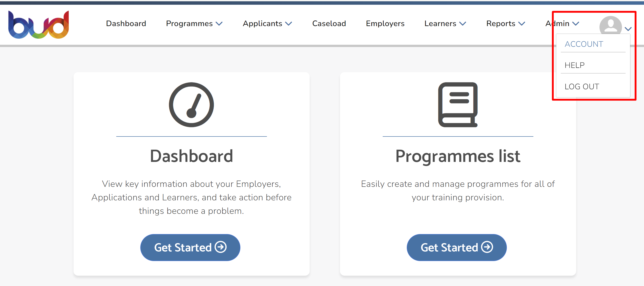Viewport: 644px width, 286px height.
Task: Click the arrow icon in Dashboard Get Started
Action: (x=221, y=247)
